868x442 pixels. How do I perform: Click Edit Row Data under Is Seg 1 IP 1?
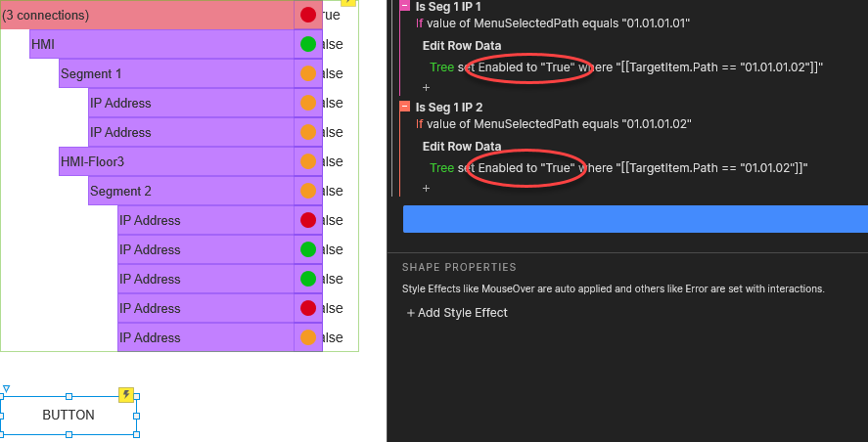[x=462, y=45]
